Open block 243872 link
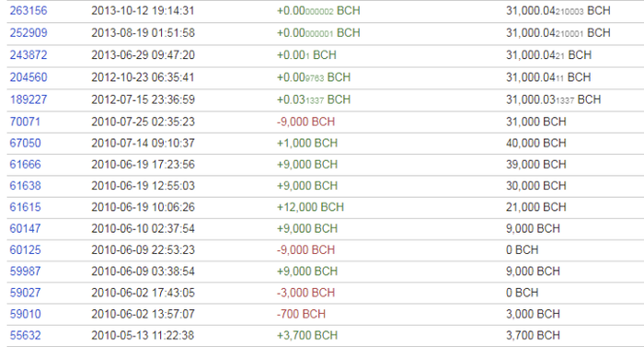Screen dimensions: 644x347 (29, 55)
